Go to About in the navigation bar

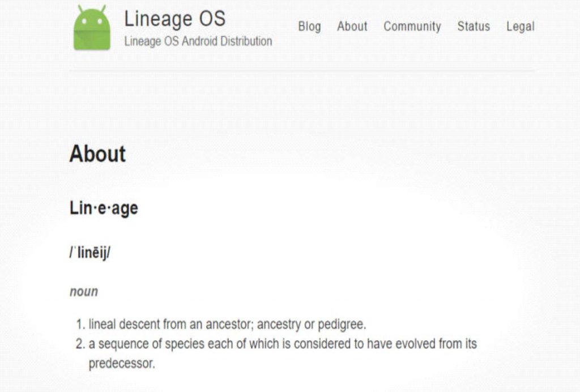pyautogui.click(x=352, y=27)
